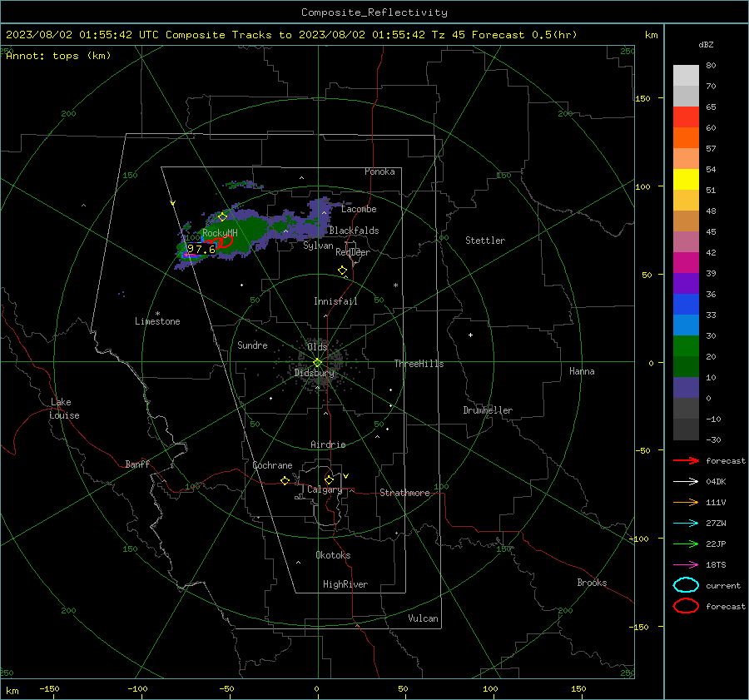Click the Brooks city label
The width and height of the screenshot is (749, 700).
click(592, 583)
